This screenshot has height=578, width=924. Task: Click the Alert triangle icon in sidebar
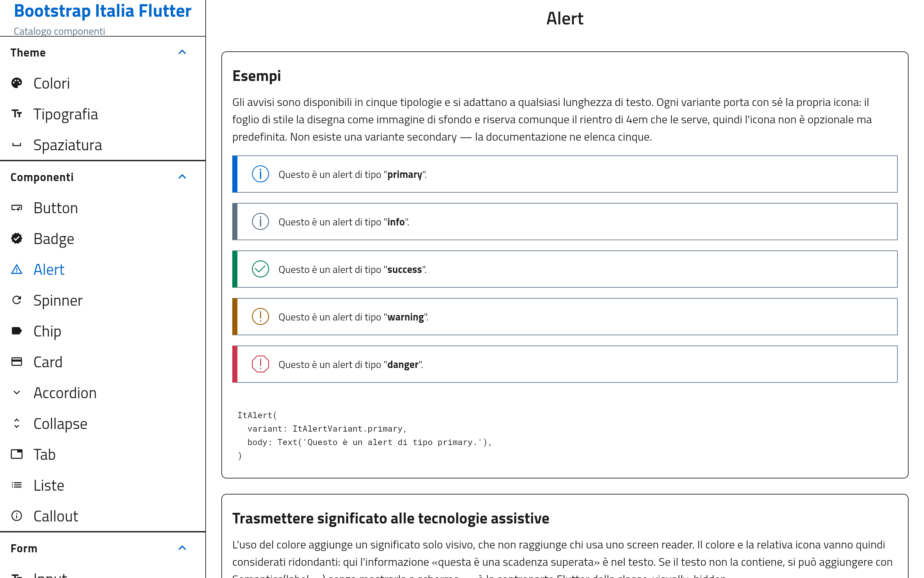click(16, 269)
